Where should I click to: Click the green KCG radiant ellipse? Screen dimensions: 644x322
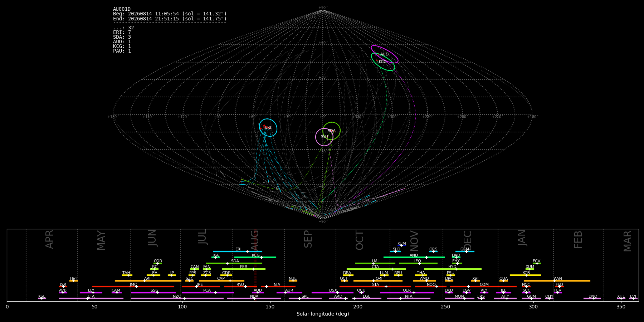(383, 62)
